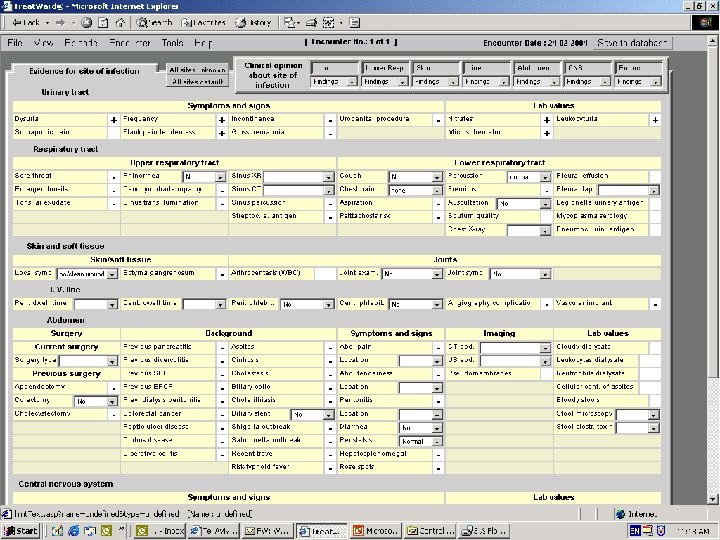Toggle the minus marker beside Incontinence

pyautogui.click(x=331, y=120)
